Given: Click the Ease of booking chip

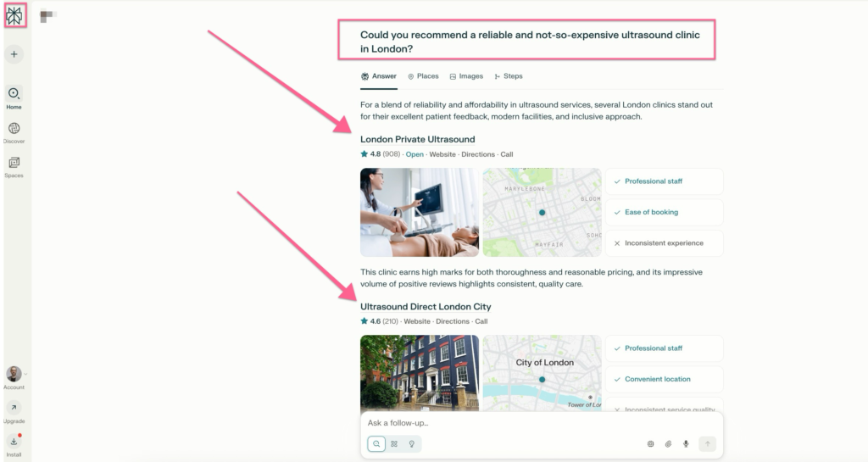Looking at the screenshot, I should tap(665, 213).
